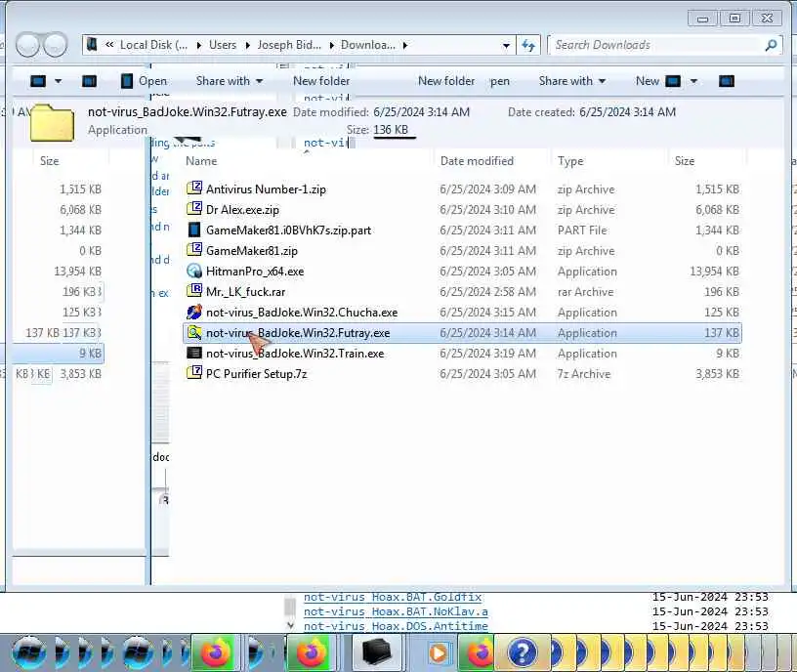
Task: Open the address bar history dropdown arrow
Action: tap(506, 46)
